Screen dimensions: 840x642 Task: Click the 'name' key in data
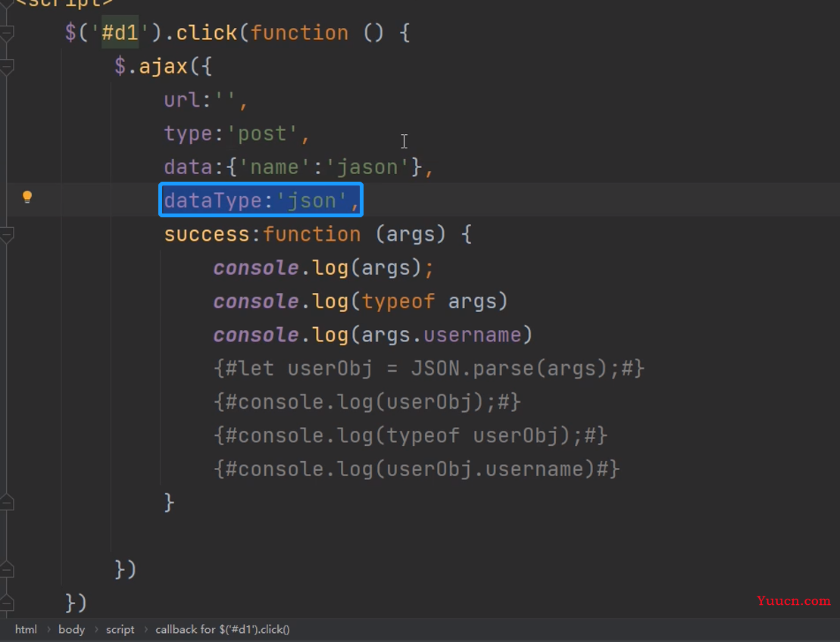275,167
